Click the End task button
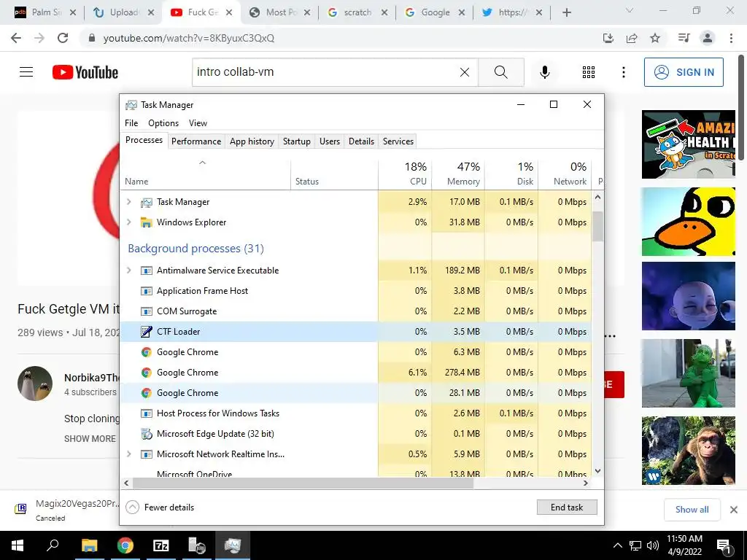 (x=566, y=507)
